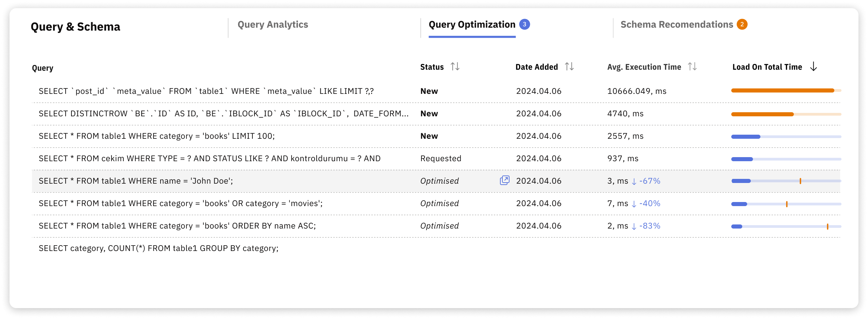Select the Query Optimization tab

[x=471, y=24]
